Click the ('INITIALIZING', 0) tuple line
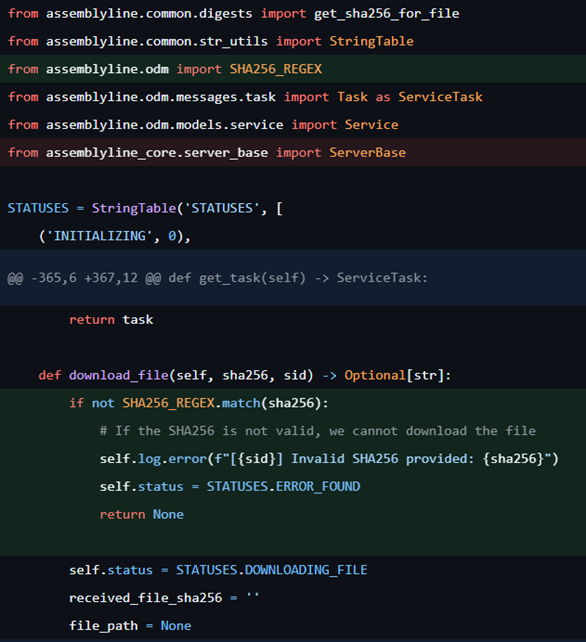 click(x=115, y=236)
